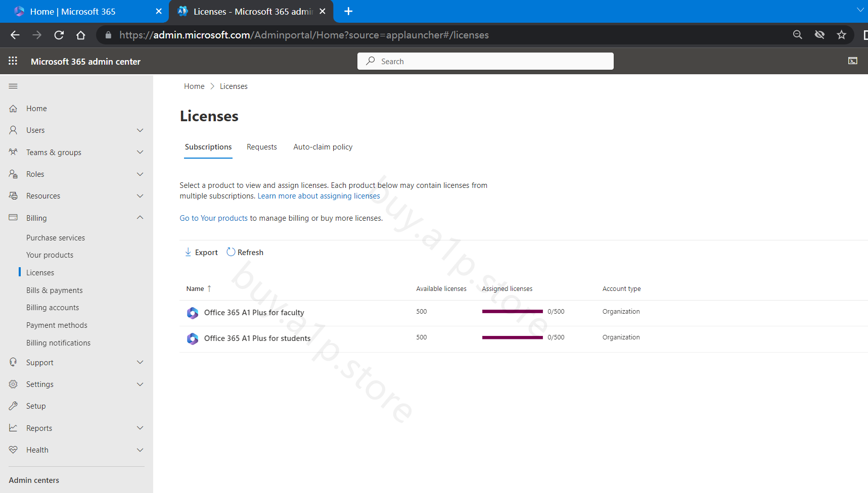Click Learn more about assigning licenses link
The width and height of the screenshot is (868, 493).
[318, 196]
